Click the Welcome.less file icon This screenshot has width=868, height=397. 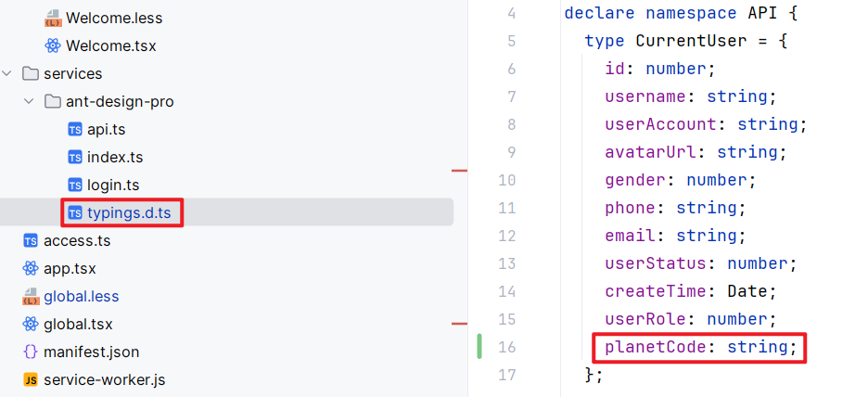click(x=53, y=19)
